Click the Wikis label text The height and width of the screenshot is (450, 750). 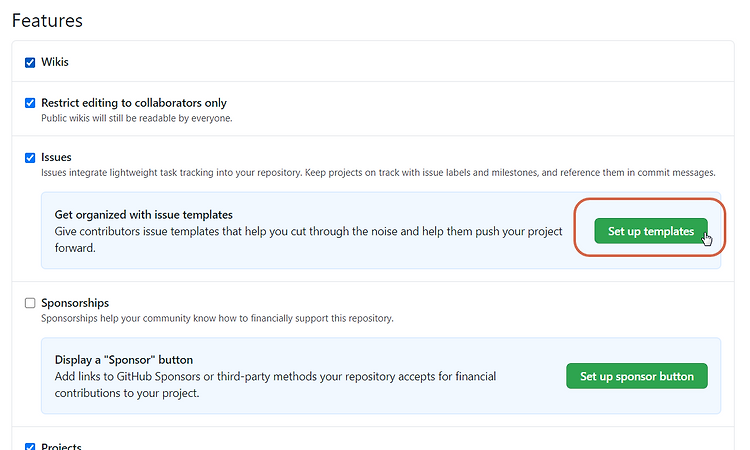pos(55,62)
